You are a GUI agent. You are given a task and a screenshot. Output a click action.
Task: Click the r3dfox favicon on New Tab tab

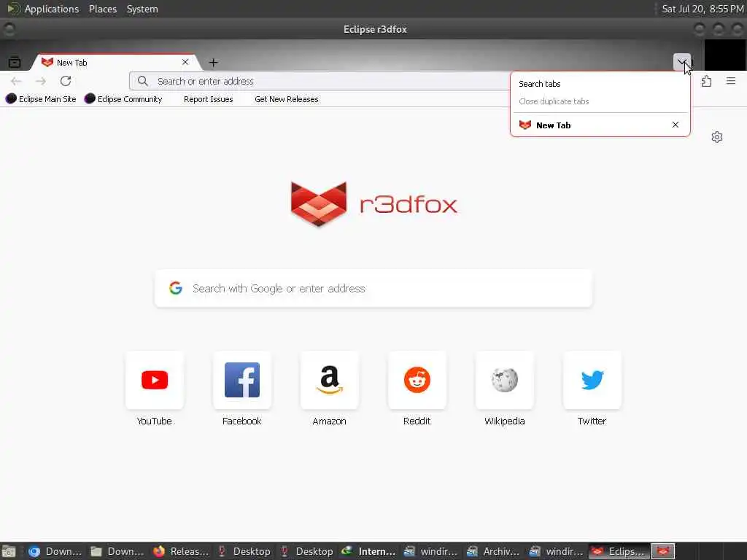pos(47,63)
